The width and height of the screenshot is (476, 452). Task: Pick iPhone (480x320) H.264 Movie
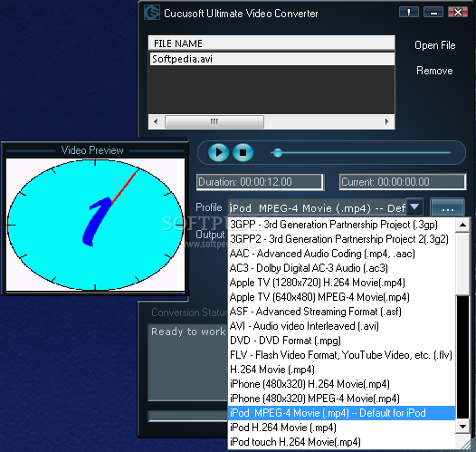click(341, 384)
